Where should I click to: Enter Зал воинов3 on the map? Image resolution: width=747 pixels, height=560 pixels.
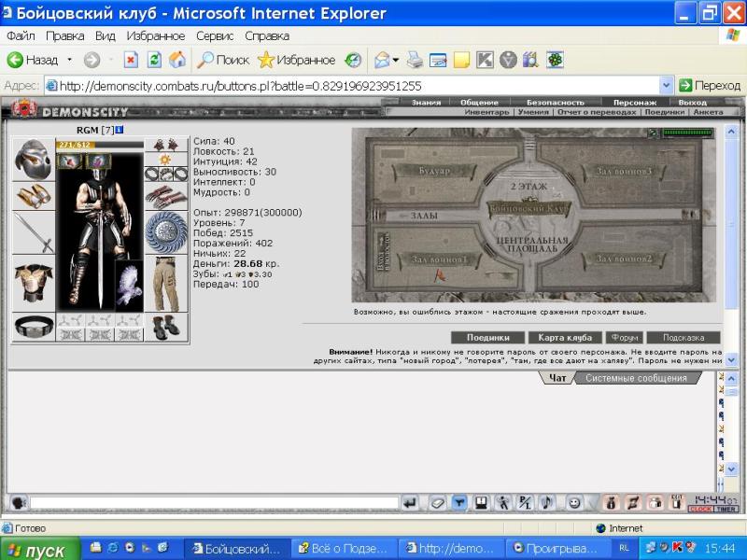pos(623,172)
